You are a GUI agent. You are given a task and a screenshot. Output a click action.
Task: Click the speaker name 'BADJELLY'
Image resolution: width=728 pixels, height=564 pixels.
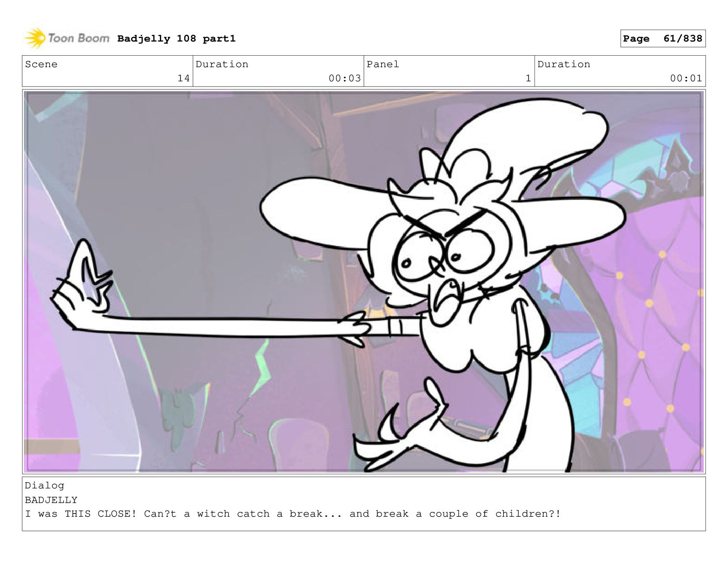point(51,500)
